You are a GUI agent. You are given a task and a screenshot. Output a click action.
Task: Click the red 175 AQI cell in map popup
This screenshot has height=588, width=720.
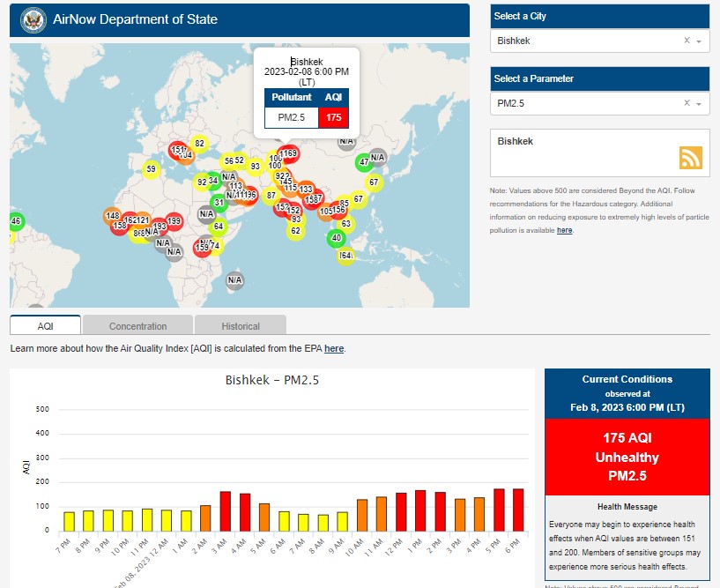333,117
